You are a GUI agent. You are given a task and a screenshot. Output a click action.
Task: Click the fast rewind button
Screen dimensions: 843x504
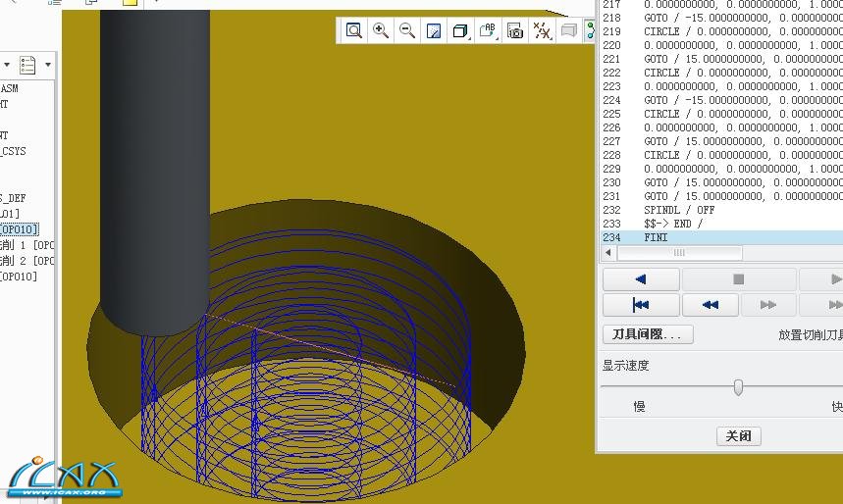point(711,305)
